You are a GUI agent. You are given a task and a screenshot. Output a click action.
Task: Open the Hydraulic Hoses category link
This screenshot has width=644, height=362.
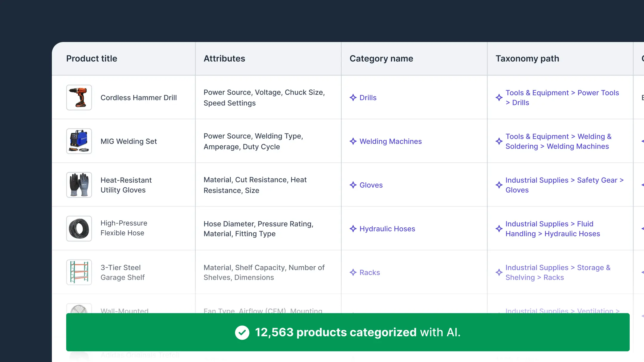pos(387,229)
